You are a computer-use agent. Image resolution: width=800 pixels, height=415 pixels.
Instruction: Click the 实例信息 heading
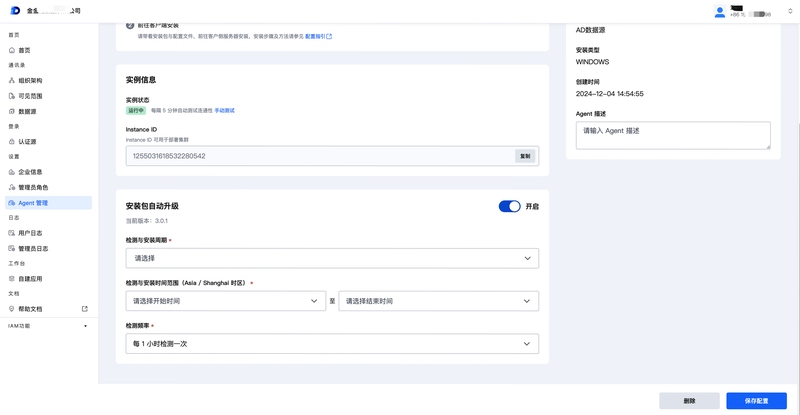[141, 80]
